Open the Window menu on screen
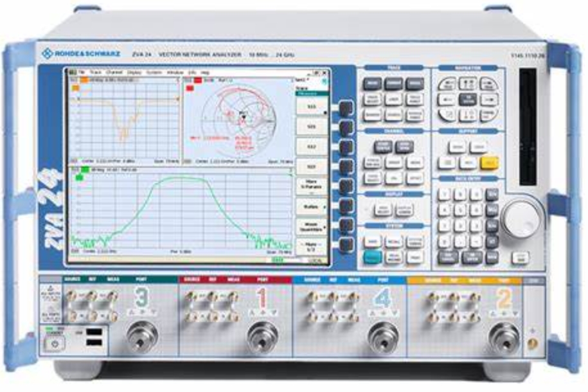The width and height of the screenshot is (588, 392). click(x=175, y=73)
